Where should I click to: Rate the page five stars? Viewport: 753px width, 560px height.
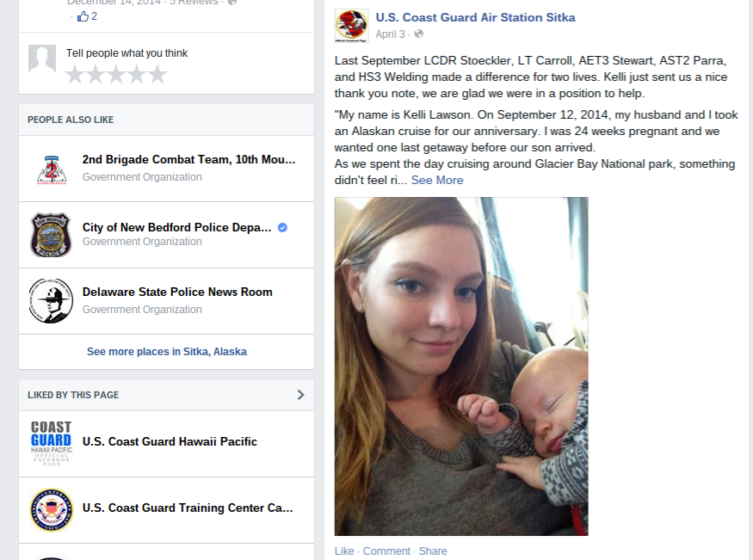pyautogui.click(x=157, y=75)
